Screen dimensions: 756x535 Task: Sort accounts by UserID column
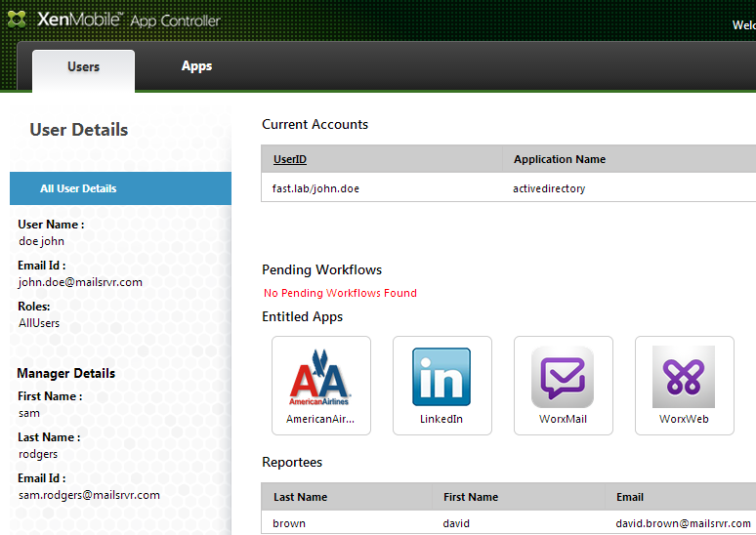coord(290,159)
